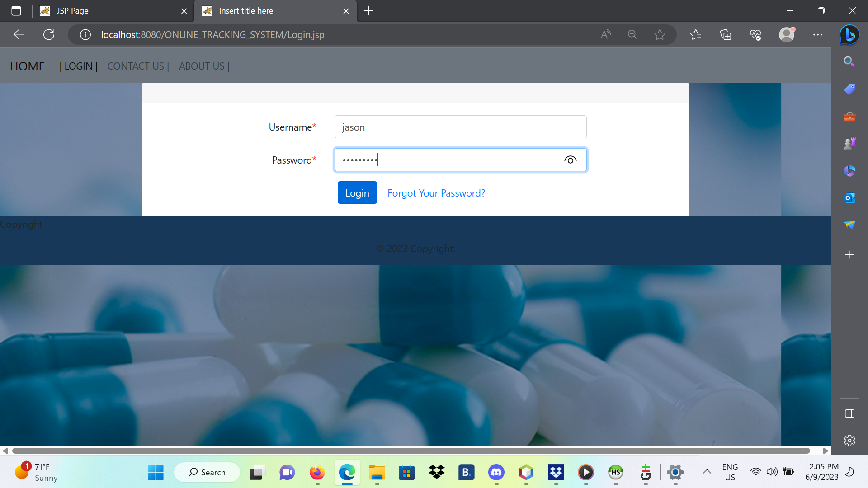Open Bing Chat via the Discover icon
This screenshot has height=488, width=868.
pos(849,35)
